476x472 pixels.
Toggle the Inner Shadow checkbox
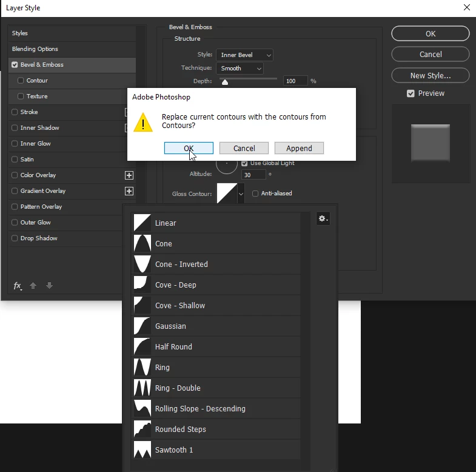click(15, 128)
